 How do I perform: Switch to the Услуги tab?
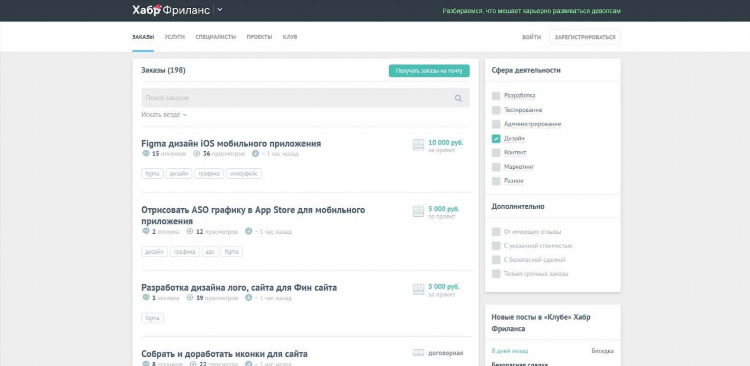coord(175,37)
